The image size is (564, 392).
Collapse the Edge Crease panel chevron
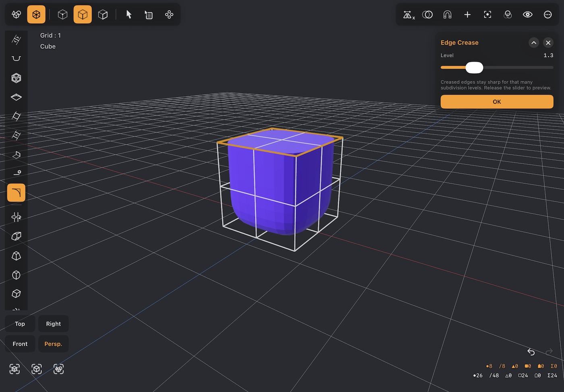534,43
